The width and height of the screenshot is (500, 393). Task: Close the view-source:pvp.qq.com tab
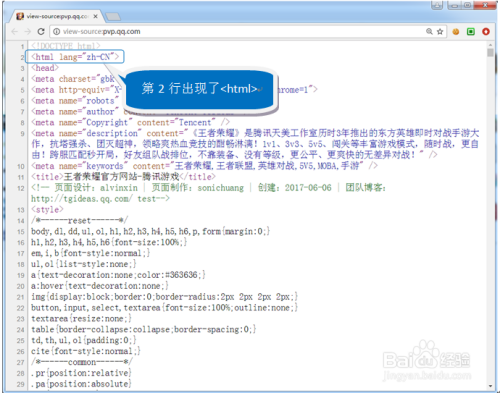(96, 16)
